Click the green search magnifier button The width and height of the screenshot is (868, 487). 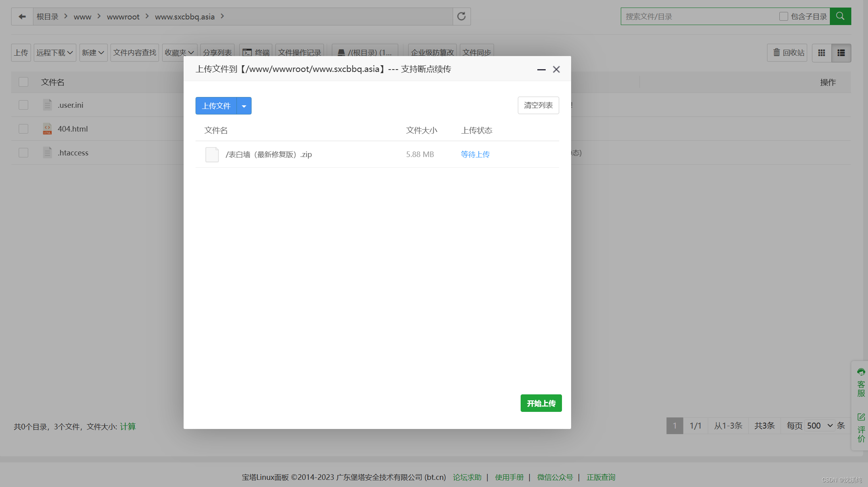840,16
